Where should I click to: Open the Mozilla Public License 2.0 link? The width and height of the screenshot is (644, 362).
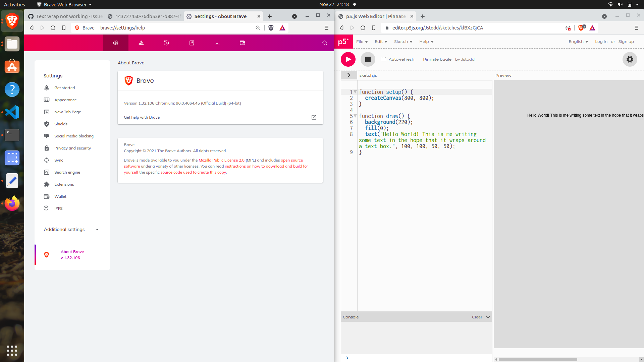(221, 160)
